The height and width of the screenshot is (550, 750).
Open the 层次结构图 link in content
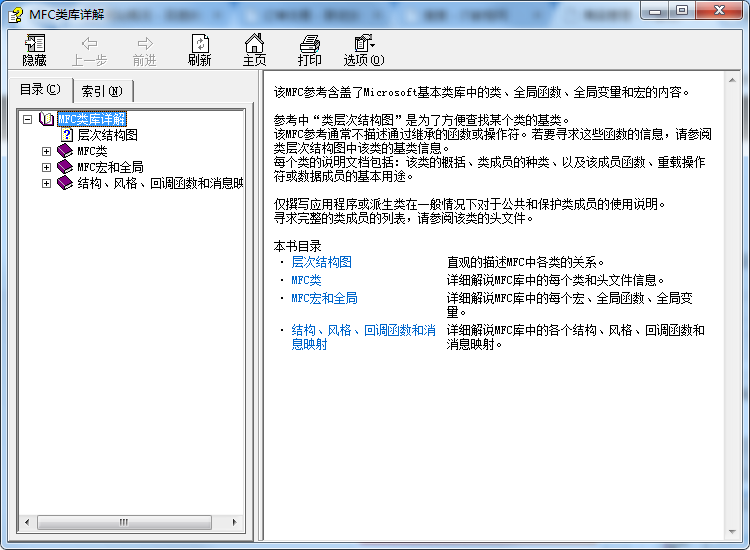(321, 262)
